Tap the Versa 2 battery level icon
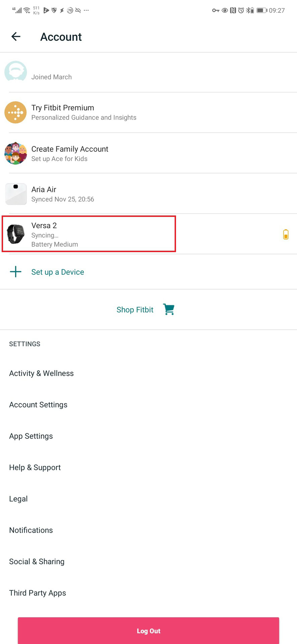The image size is (297, 644). pyautogui.click(x=286, y=234)
